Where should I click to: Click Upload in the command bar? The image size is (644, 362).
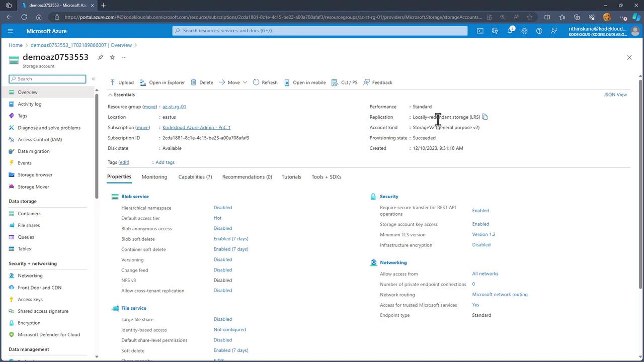tap(122, 82)
